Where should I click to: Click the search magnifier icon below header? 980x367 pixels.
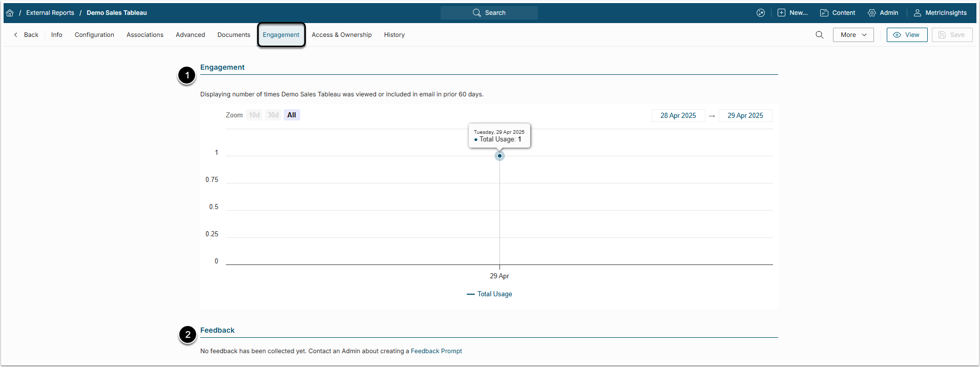coord(820,35)
